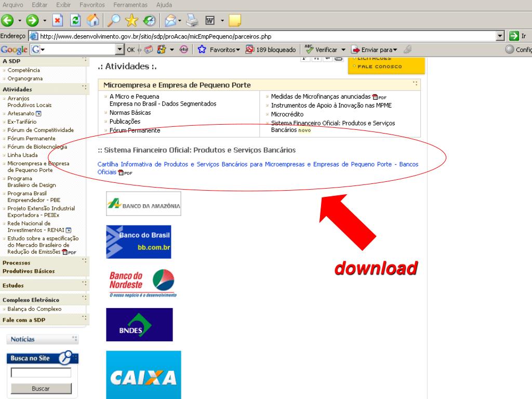This screenshot has width=532, height=399.
Task: Open Instrumentos de Apoio à Inovação link
Action: (331, 105)
